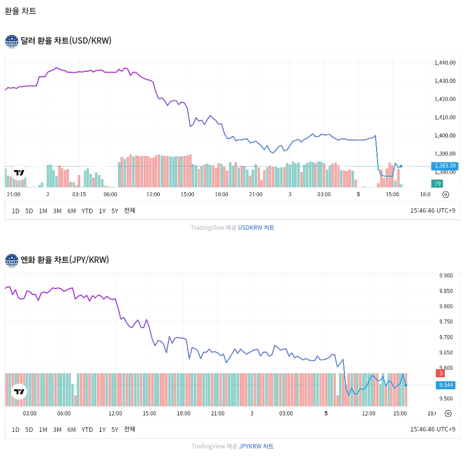The height and width of the screenshot is (459, 476).
Task: Click the TradingView logo on the JPY/KRW chart
Action: click(x=19, y=391)
